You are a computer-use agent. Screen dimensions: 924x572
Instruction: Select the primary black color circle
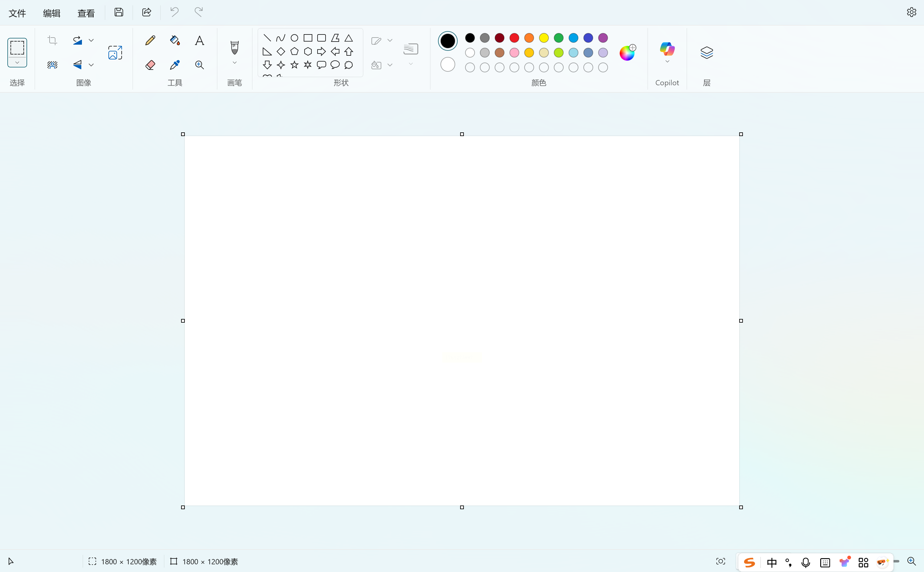click(448, 41)
